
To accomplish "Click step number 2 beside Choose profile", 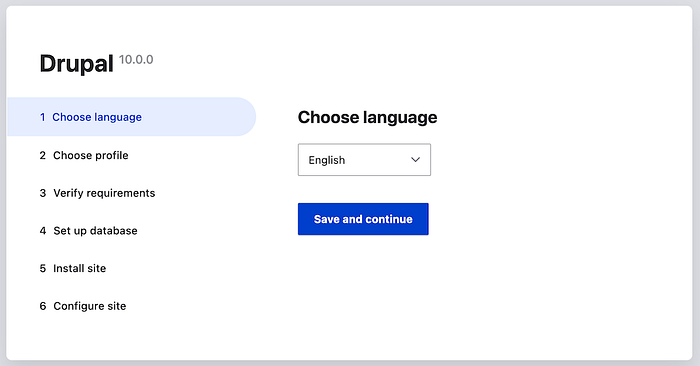I will [42, 155].
